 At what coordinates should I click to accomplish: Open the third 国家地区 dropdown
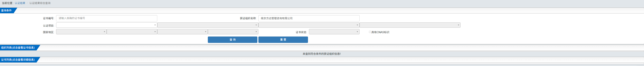click(182, 32)
